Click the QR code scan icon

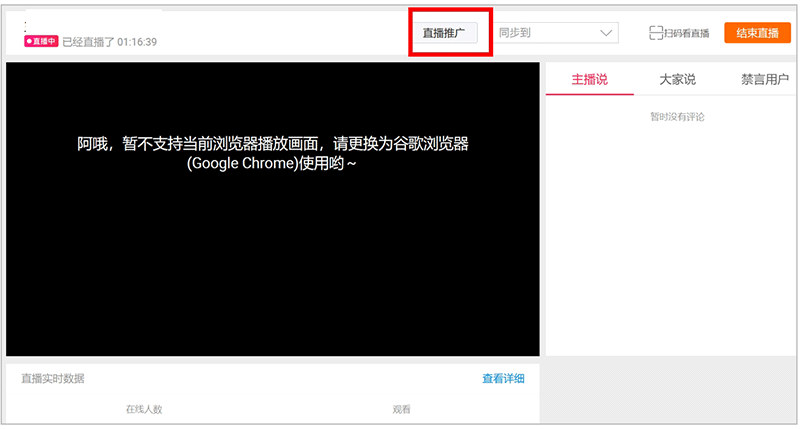pos(656,33)
